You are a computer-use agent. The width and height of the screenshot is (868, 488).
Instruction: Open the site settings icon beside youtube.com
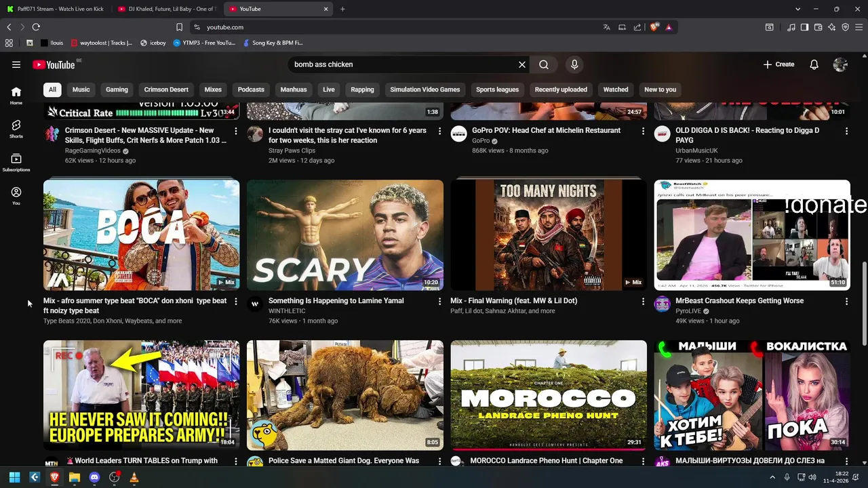[x=197, y=27]
